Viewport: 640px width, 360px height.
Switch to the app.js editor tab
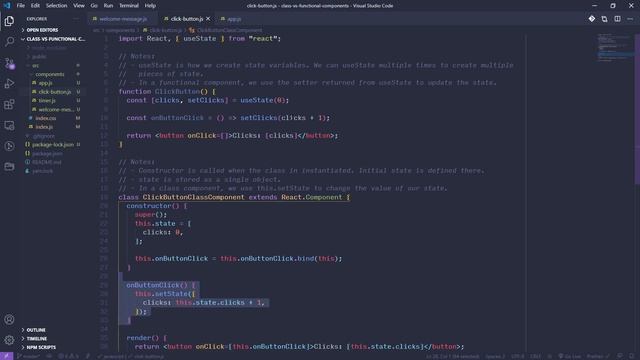click(231, 19)
